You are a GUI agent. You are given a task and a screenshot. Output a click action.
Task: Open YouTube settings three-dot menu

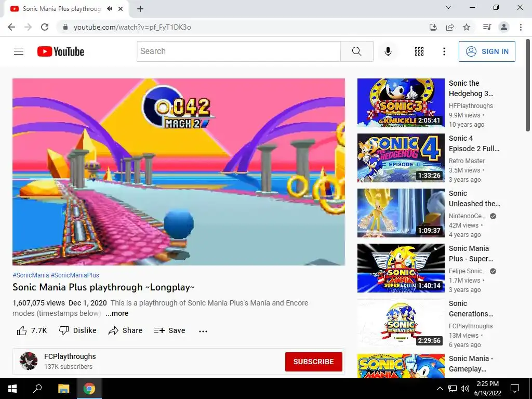444,51
